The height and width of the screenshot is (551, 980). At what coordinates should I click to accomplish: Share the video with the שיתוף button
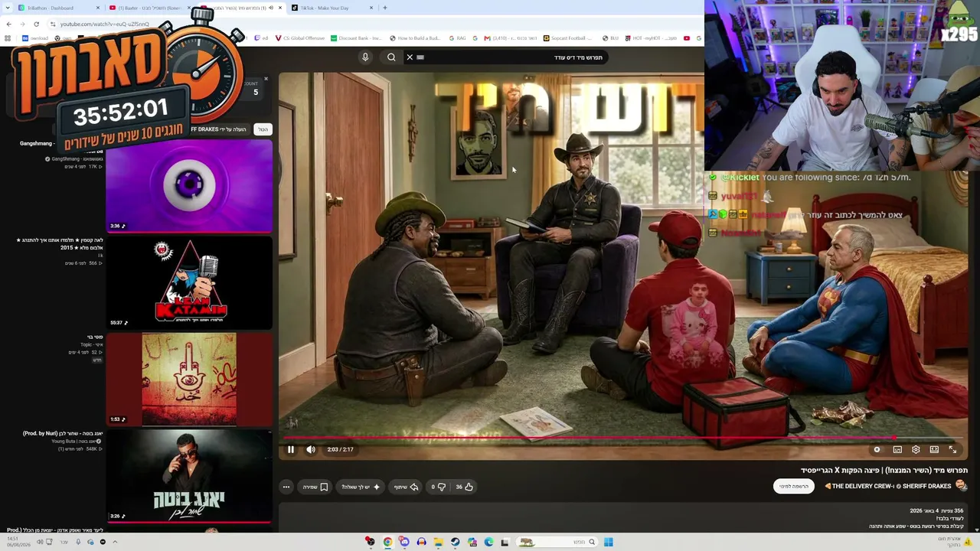tap(406, 487)
